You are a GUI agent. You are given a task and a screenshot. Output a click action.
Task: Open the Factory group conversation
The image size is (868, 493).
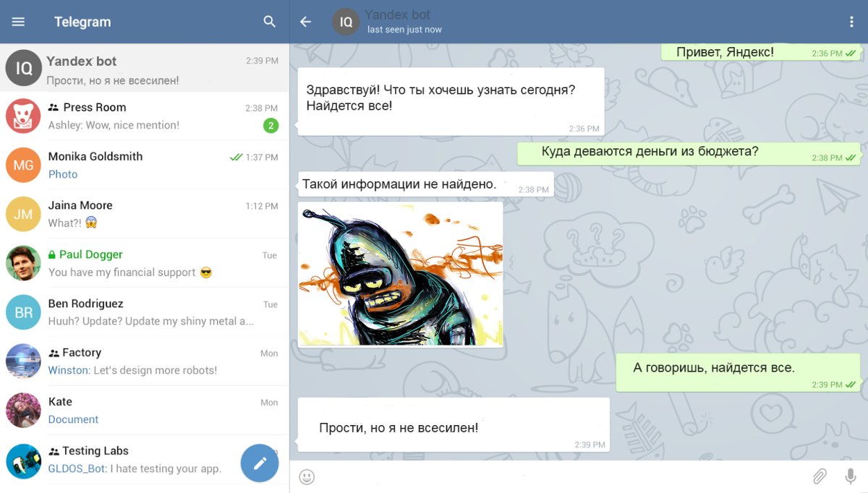(145, 361)
